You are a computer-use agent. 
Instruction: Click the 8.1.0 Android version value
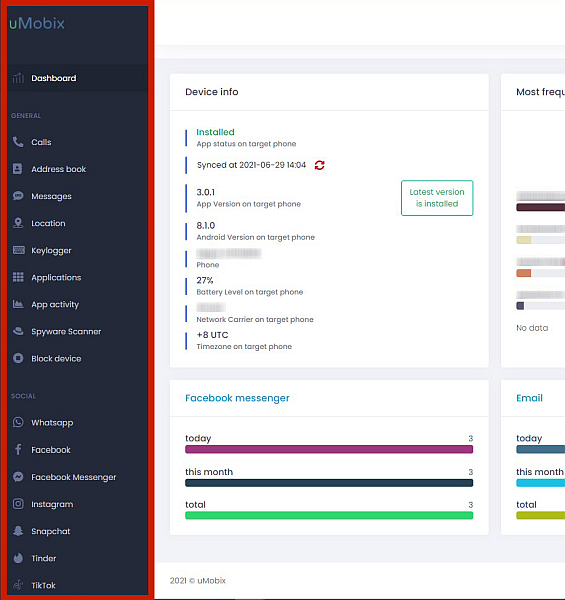point(206,225)
